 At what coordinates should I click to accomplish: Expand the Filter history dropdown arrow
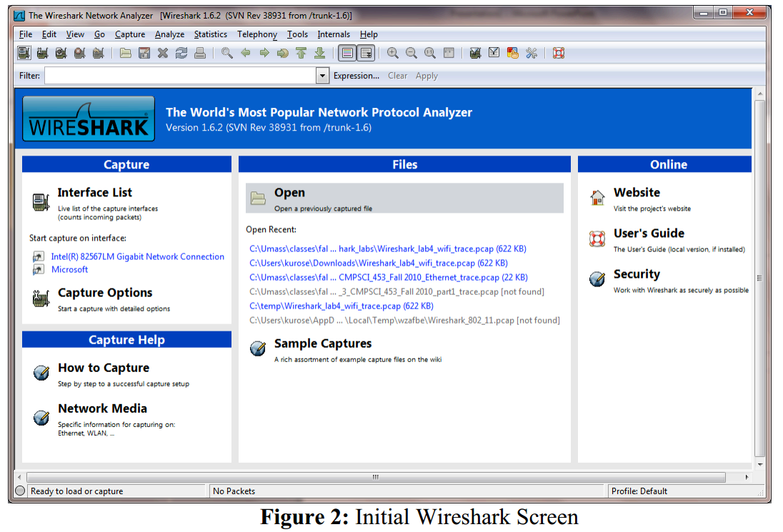click(323, 76)
